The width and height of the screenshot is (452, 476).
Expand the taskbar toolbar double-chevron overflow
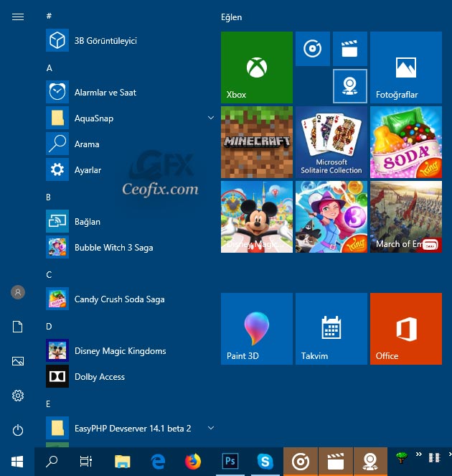click(x=419, y=454)
